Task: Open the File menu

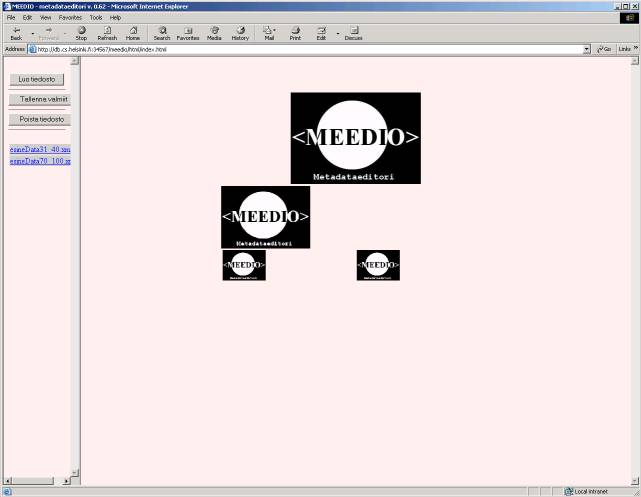Action: [11, 17]
